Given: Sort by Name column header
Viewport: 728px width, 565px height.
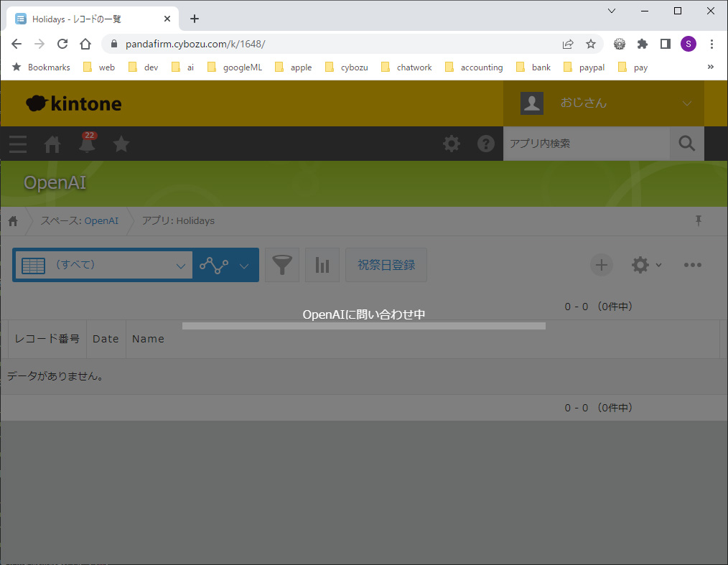Looking at the screenshot, I should [148, 339].
